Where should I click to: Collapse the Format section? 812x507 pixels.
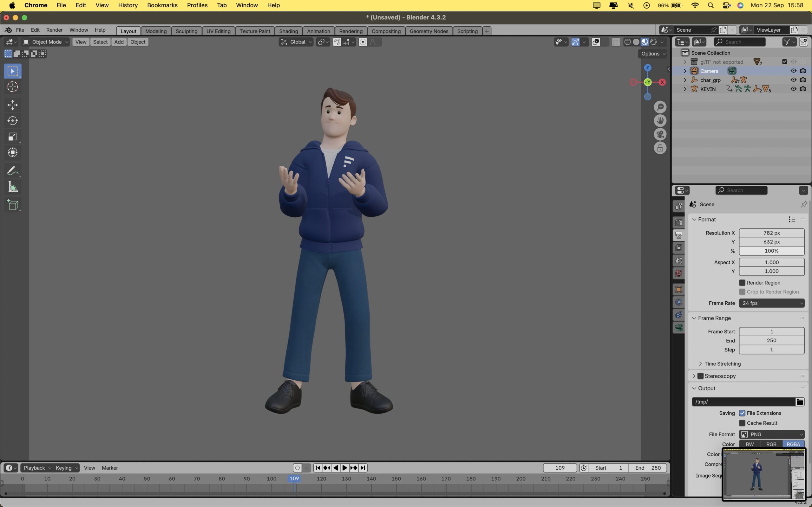[x=694, y=219]
